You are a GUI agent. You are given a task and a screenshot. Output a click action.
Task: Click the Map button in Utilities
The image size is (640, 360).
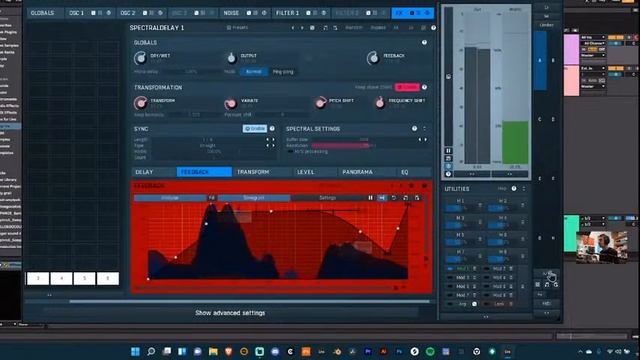502,189
